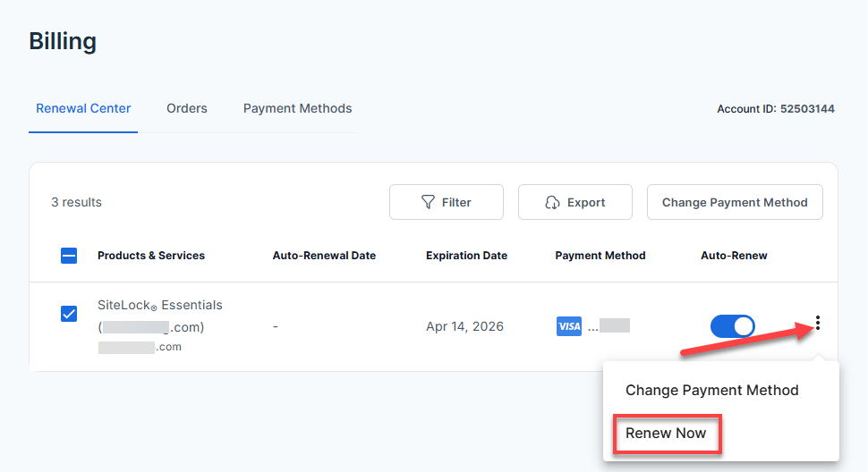Uncheck the SiteLock Essentials row checkbox
Screen dimensions: 868x472
pyautogui.click(x=69, y=314)
